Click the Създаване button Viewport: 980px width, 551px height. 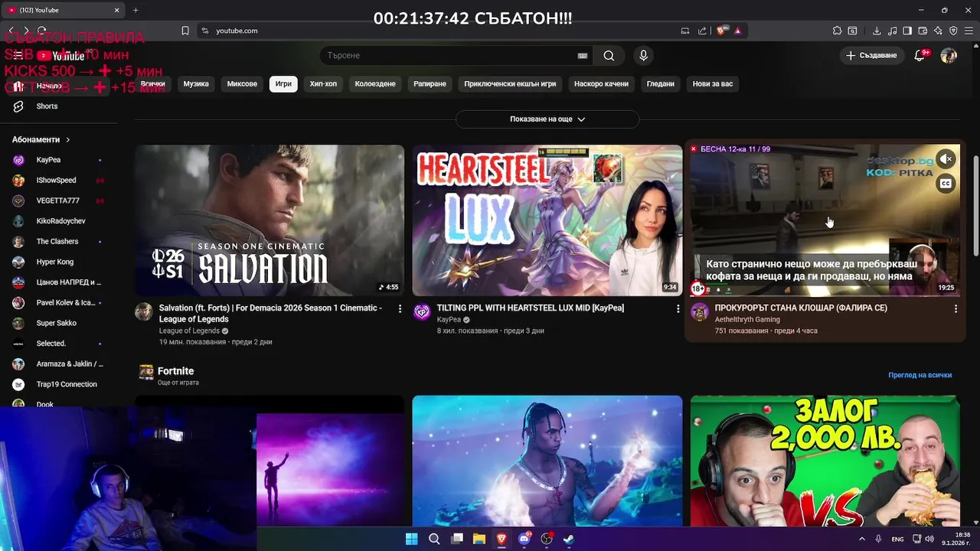point(871,55)
